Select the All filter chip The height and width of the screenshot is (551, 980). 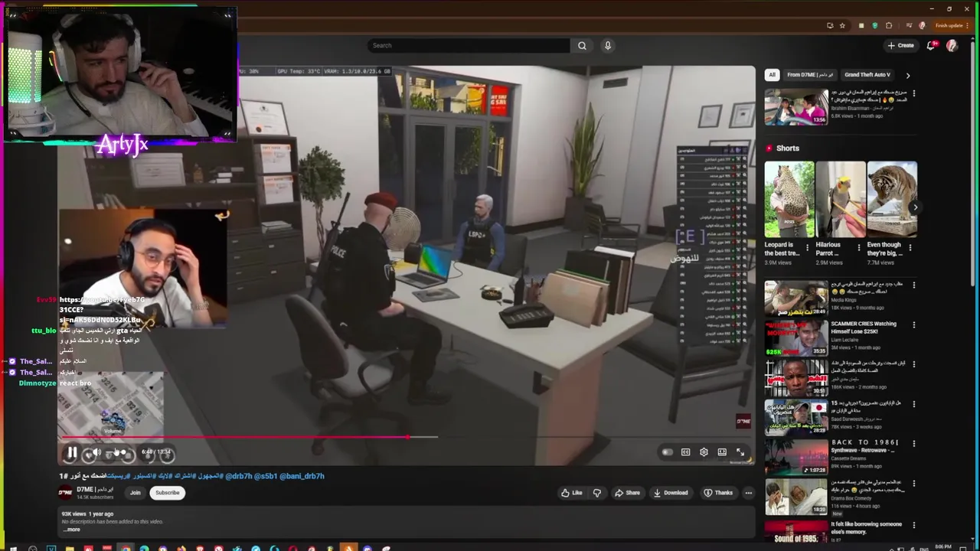(x=772, y=75)
